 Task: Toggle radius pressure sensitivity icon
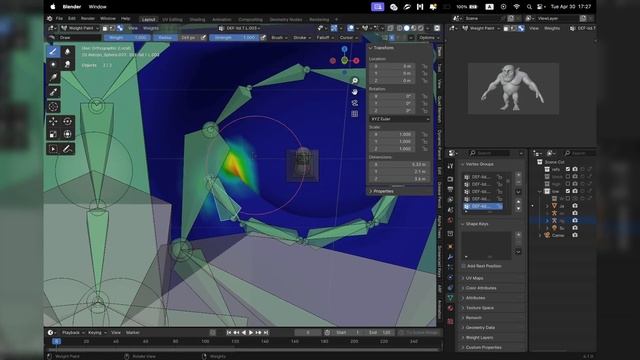203,38
